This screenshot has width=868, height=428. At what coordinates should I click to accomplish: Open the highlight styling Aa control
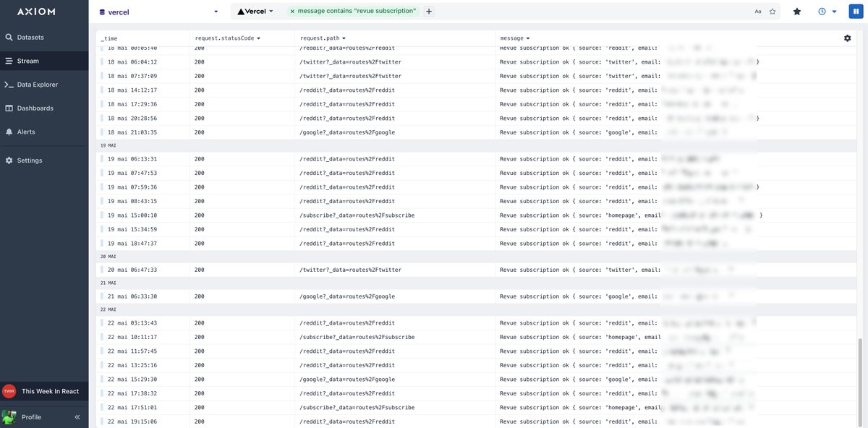[757, 11]
